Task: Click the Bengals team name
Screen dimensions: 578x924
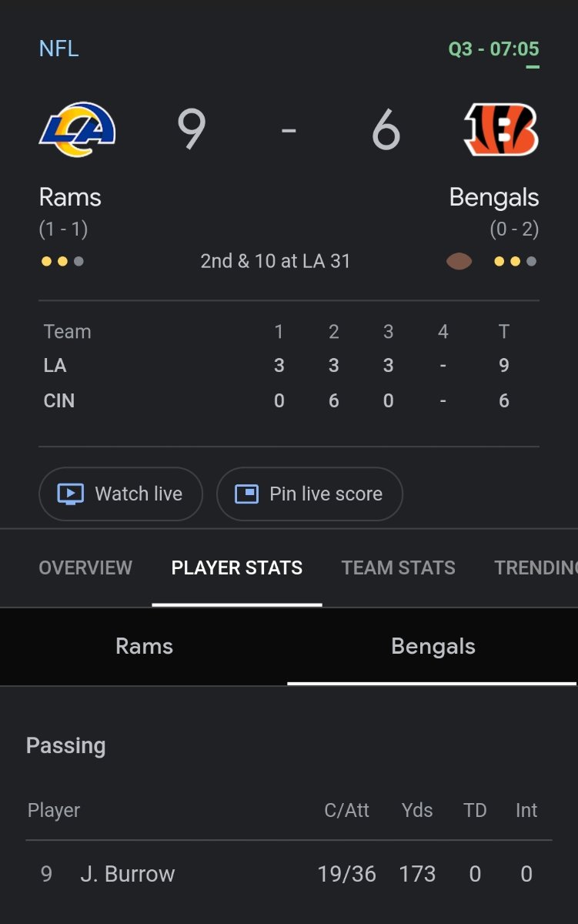Action: pos(493,197)
